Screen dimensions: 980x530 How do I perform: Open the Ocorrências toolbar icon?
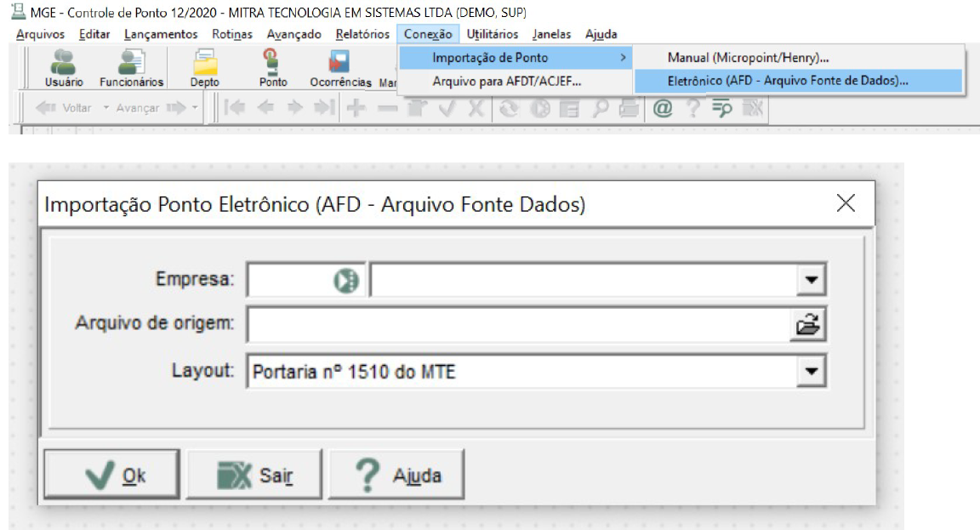[x=340, y=68]
